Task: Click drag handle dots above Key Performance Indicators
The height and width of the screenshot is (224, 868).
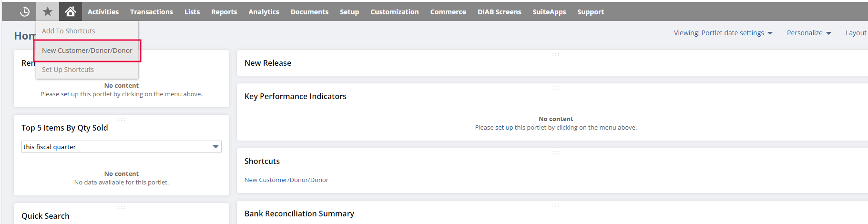Action: [x=555, y=88]
